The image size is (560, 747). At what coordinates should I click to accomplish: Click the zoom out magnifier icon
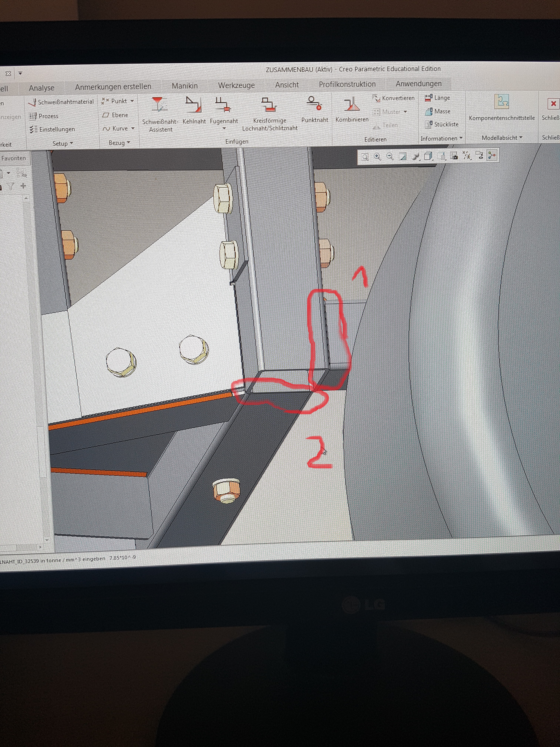pos(390,157)
